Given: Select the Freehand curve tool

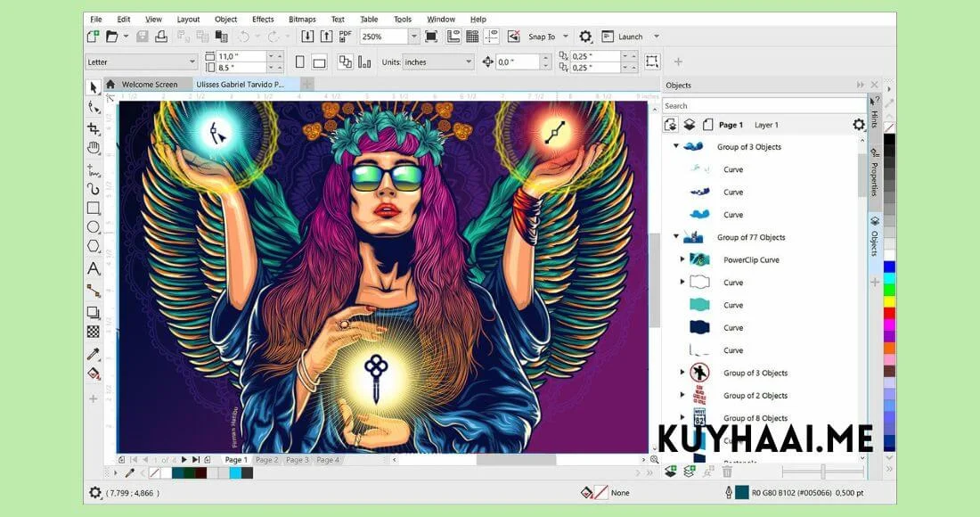Looking at the screenshot, I should click(94, 169).
